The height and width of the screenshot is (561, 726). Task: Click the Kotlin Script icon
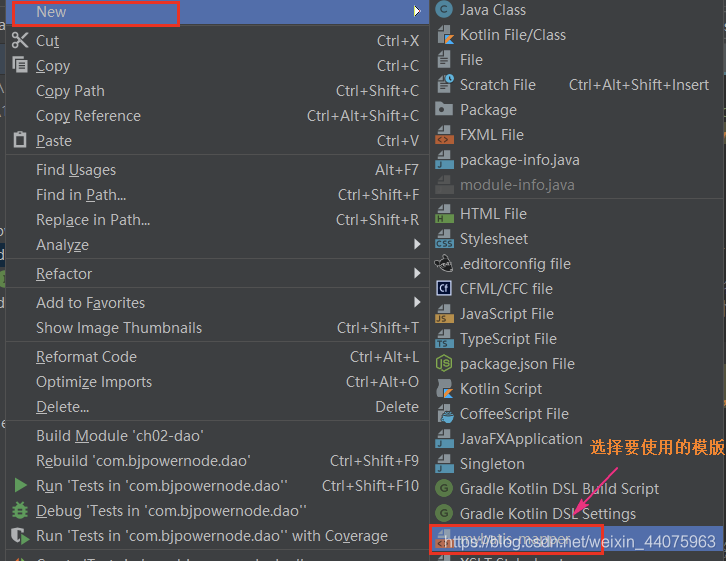click(x=444, y=389)
